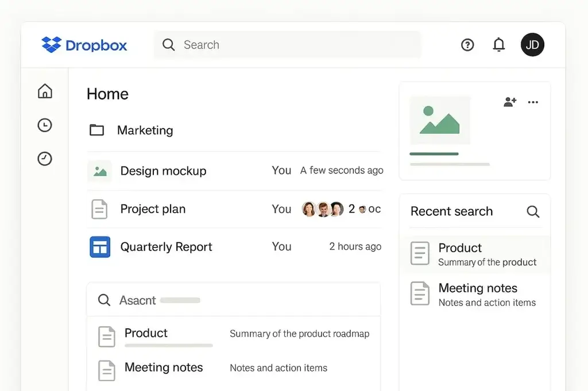Open notifications bell icon
This screenshot has width=588, height=391.
pyautogui.click(x=499, y=45)
